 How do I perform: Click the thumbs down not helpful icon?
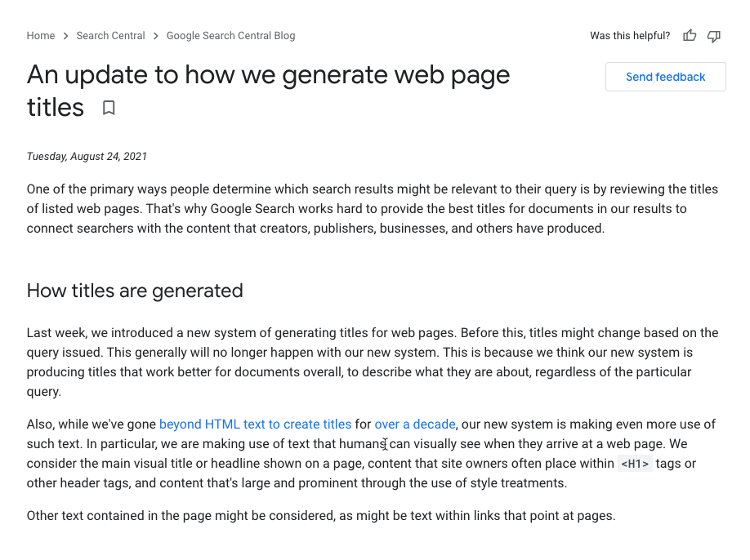point(714,36)
